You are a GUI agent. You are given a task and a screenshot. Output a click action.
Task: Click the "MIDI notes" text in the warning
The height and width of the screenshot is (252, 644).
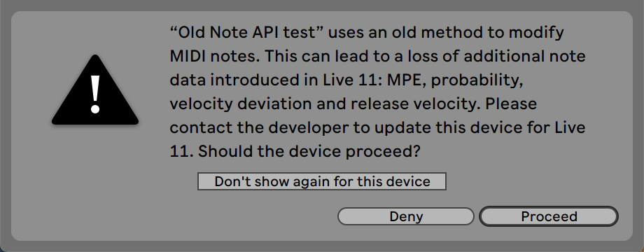[x=214, y=56]
